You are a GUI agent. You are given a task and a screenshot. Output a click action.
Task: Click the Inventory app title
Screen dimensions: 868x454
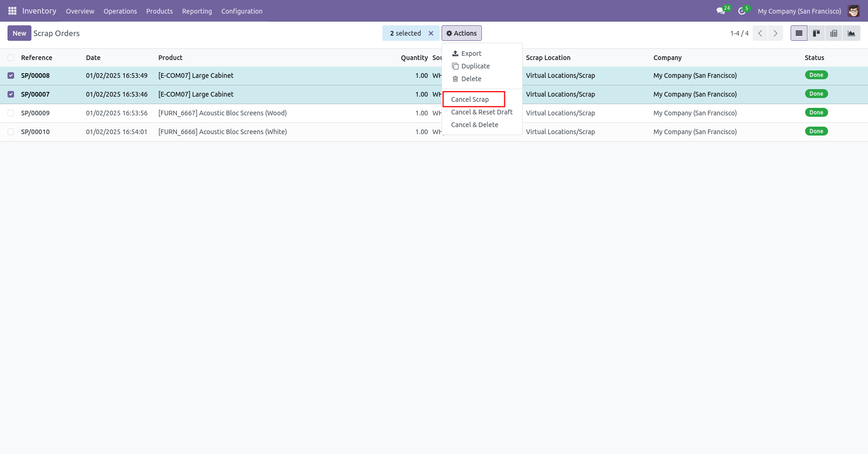39,11
